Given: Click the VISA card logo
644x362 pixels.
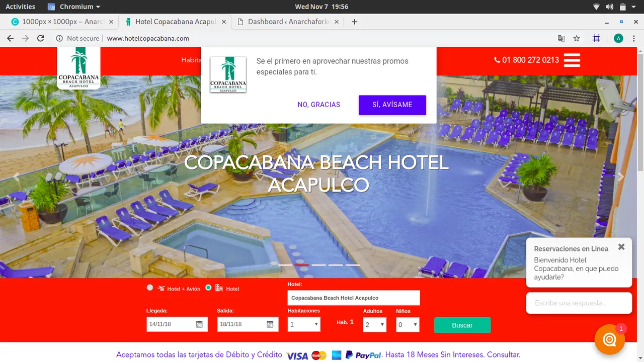Looking at the screenshot, I should [297, 355].
